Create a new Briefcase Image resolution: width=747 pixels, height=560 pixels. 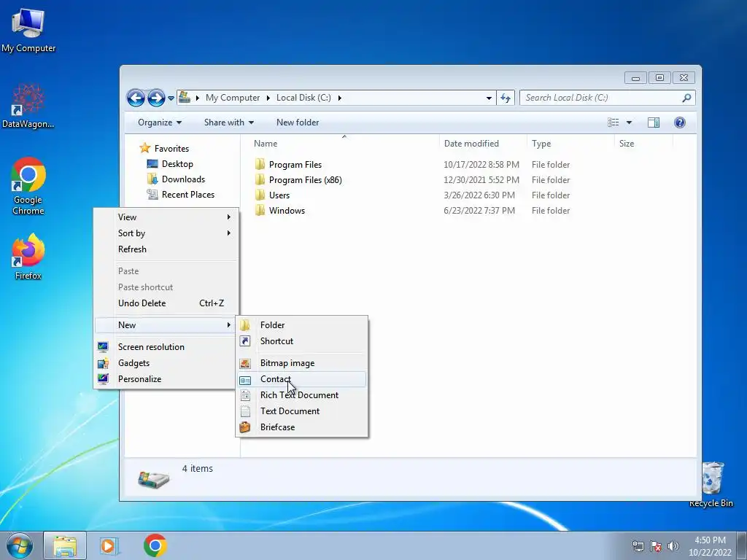pyautogui.click(x=302, y=427)
